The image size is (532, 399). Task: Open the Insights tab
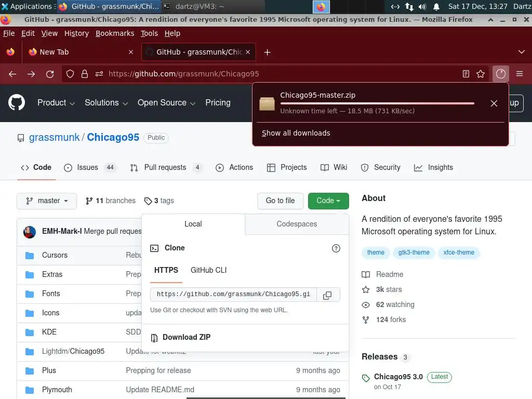click(x=434, y=168)
